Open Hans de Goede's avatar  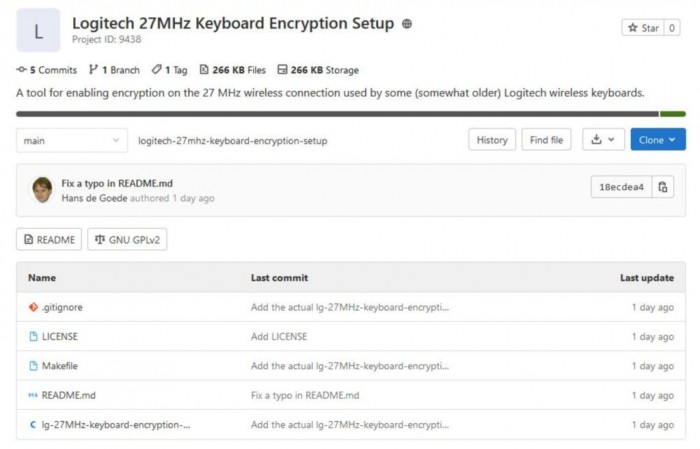tap(42, 190)
